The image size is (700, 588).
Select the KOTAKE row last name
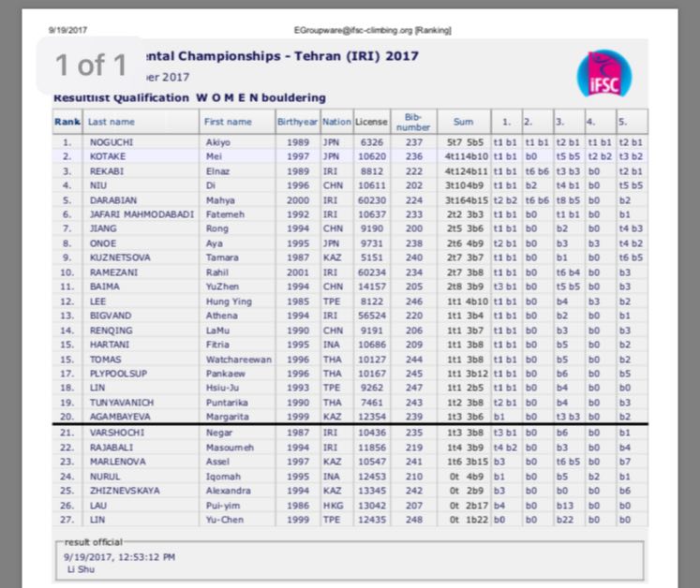[108, 157]
